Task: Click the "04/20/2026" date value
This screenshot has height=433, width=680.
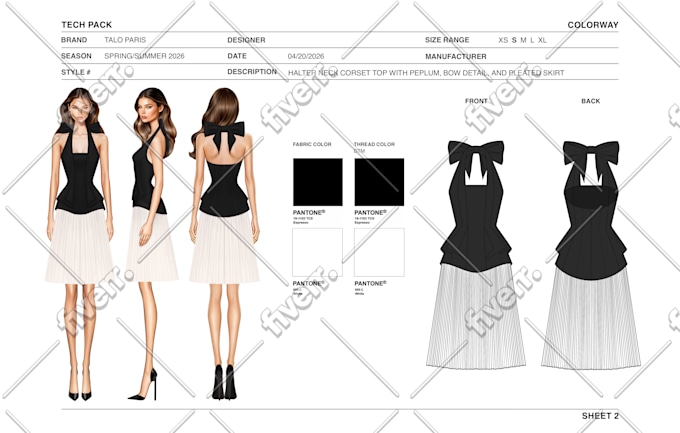Action: point(306,56)
